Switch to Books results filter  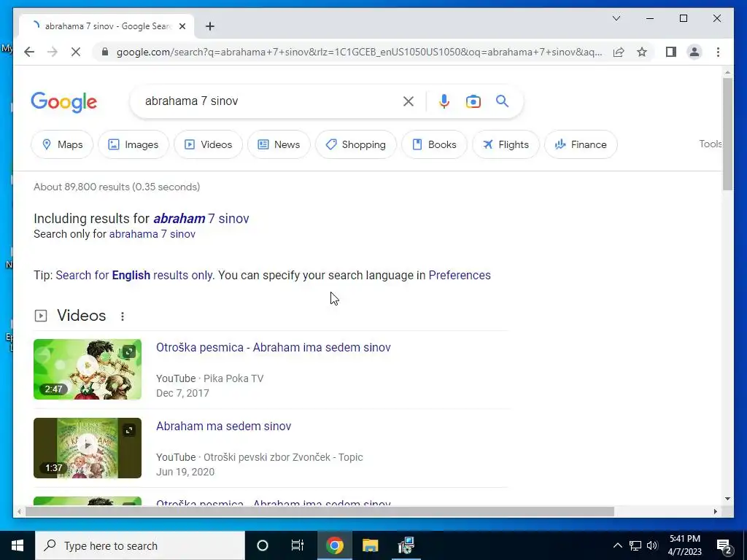coord(434,144)
